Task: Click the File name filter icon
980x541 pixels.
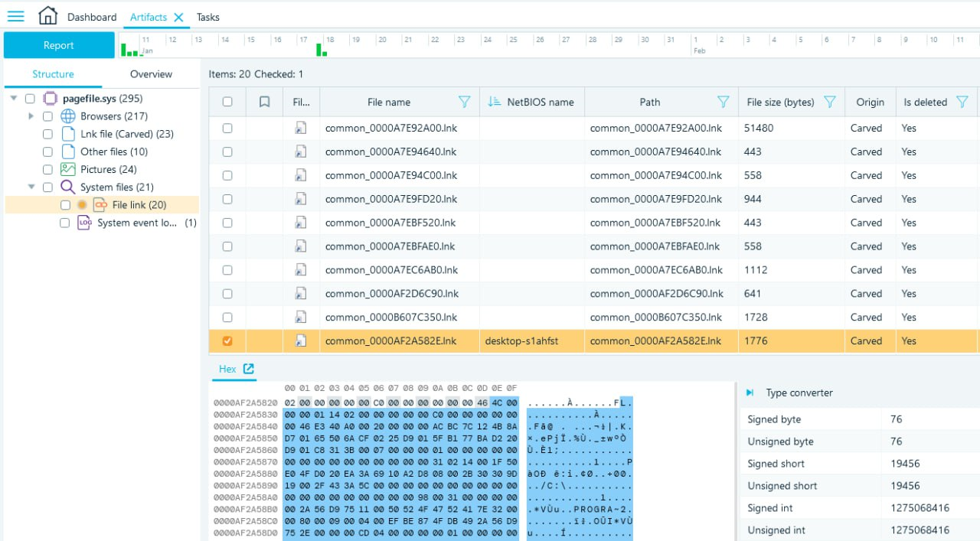Action: tap(464, 102)
